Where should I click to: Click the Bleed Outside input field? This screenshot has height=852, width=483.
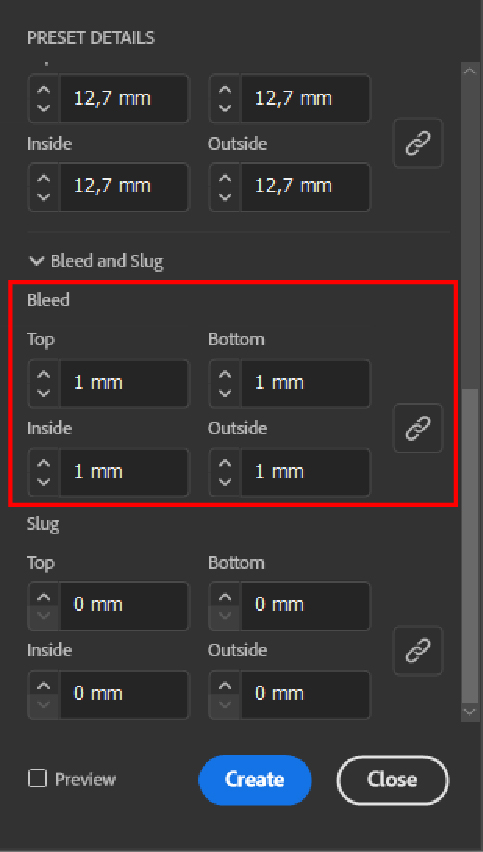pyautogui.click(x=305, y=472)
